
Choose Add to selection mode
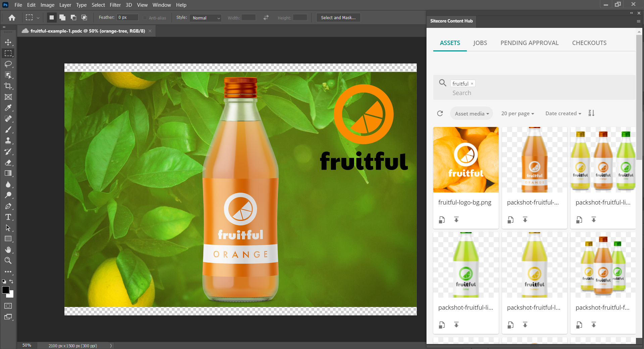[x=62, y=17]
